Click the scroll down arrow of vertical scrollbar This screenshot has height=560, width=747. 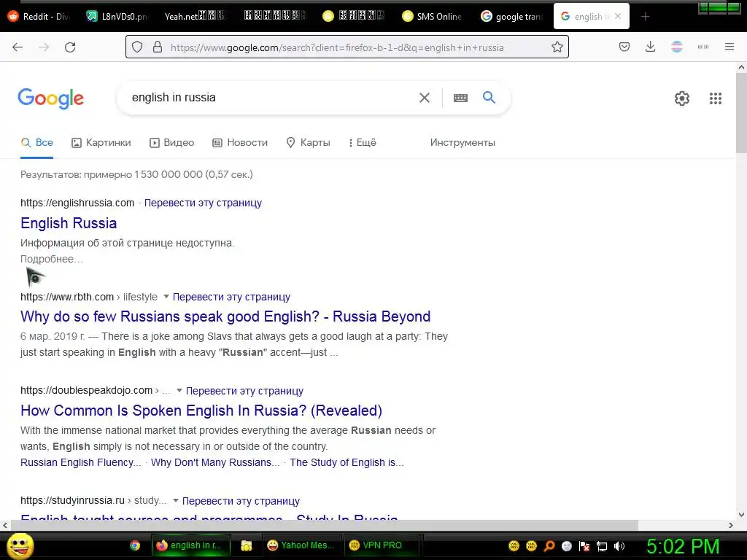pyautogui.click(x=741, y=514)
